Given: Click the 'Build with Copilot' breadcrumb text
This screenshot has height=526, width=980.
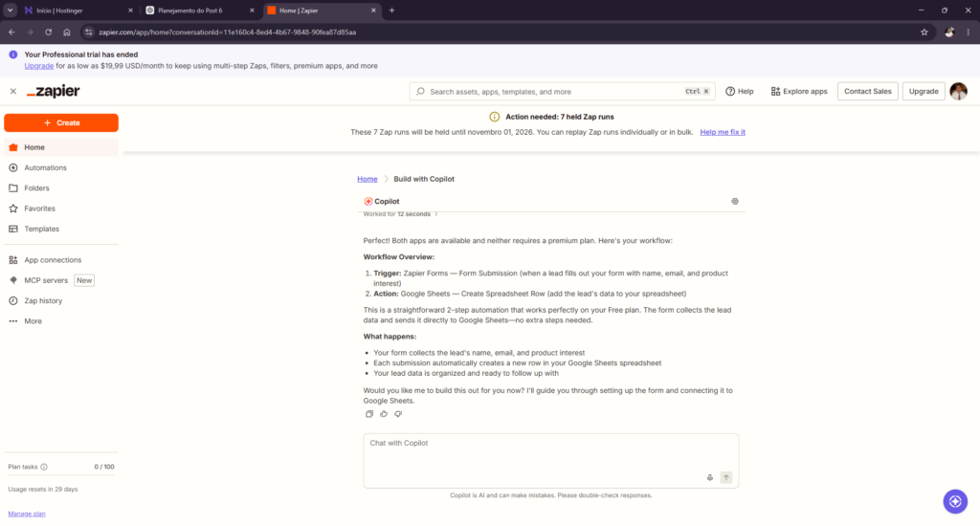Looking at the screenshot, I should click(424, 179).
